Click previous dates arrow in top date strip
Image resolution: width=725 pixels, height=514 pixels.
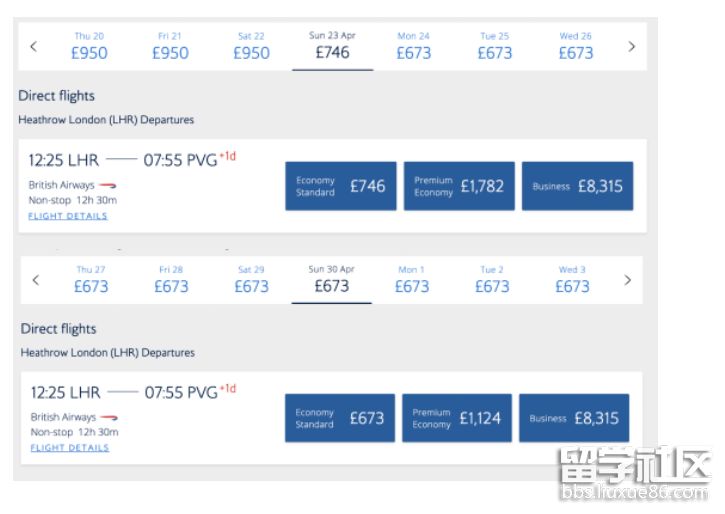pos(33,46)
